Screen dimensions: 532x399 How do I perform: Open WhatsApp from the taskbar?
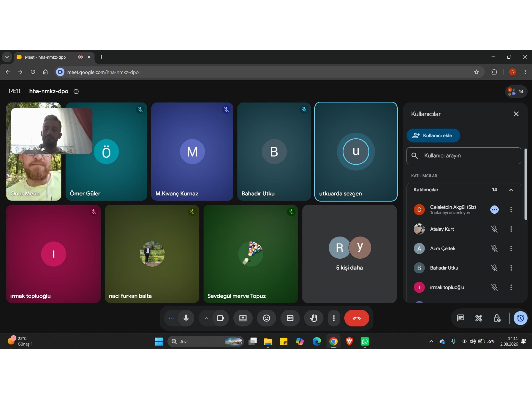click(x=365, y=341)
